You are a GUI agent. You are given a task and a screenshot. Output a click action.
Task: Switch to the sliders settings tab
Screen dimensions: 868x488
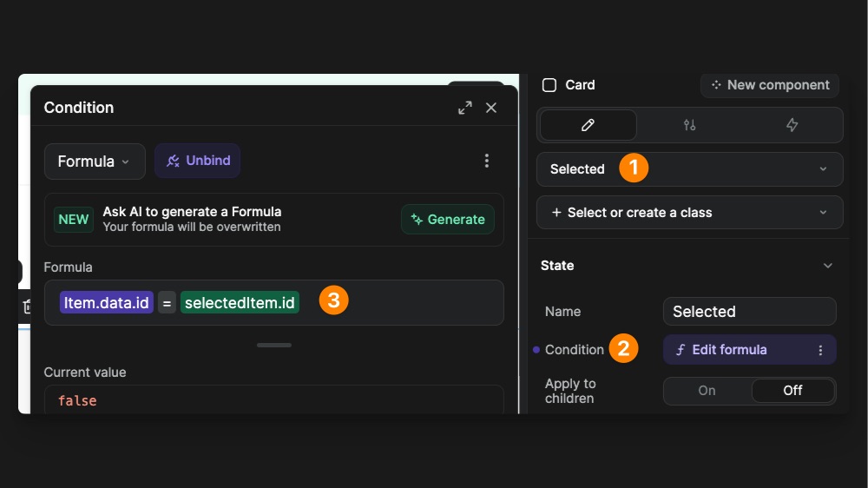(689, 125)
